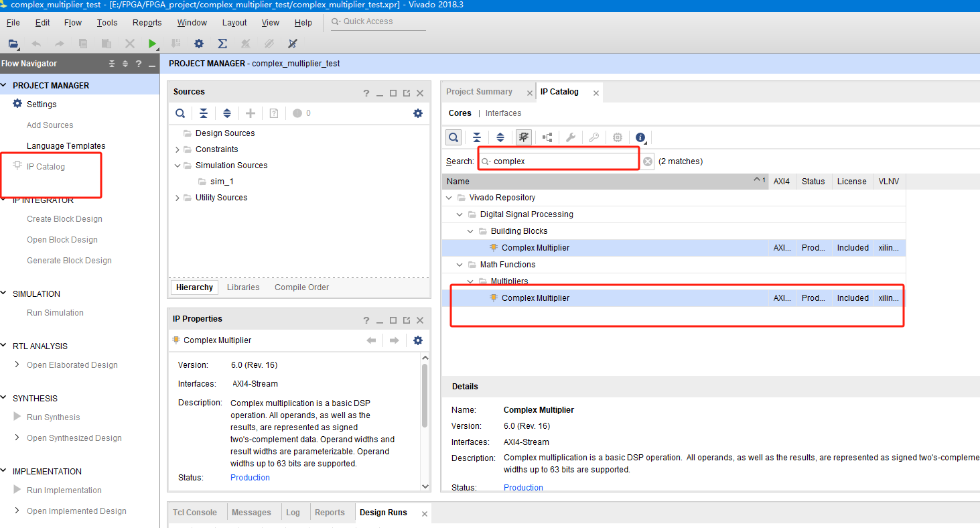This screenshot has width=980, height=528.
Task: Click Flow Navigator help question mark
Action: (139, 64)
